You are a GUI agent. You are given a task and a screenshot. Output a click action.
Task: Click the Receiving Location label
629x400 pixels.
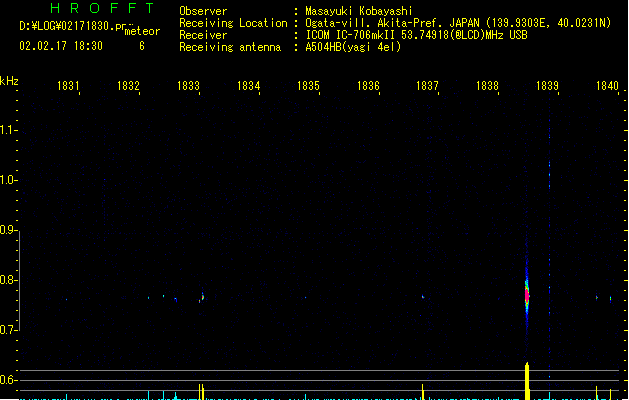[233, 23]
